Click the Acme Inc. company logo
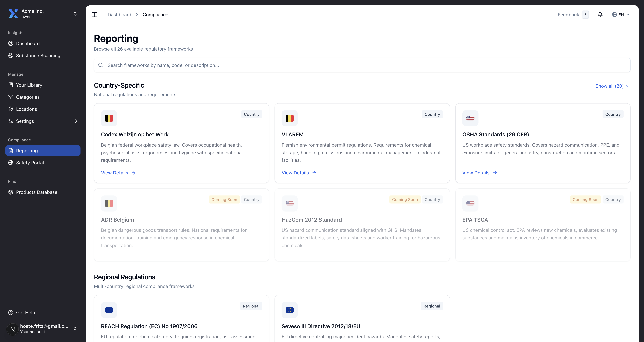Viewport: 644px width, 342px height. coord(14,14)
